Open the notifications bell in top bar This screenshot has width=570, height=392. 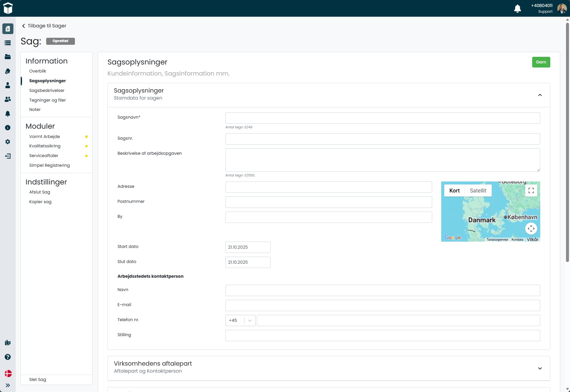coord(517,9)
